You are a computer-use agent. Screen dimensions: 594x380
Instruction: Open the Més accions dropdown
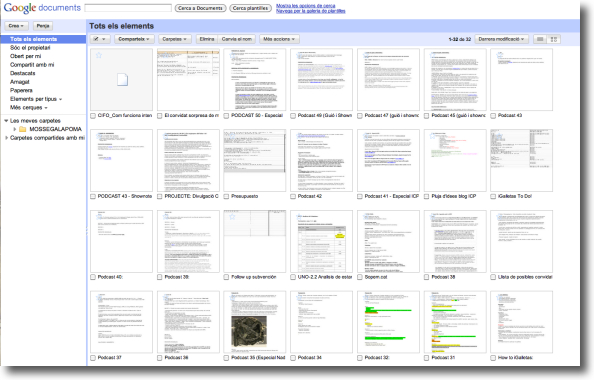(x=279, y=39)
